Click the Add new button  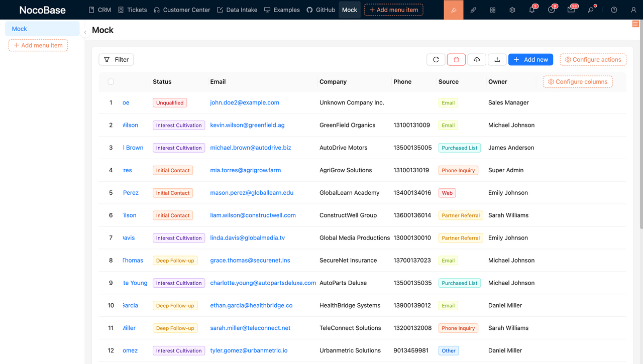click(x=530, y=60)
